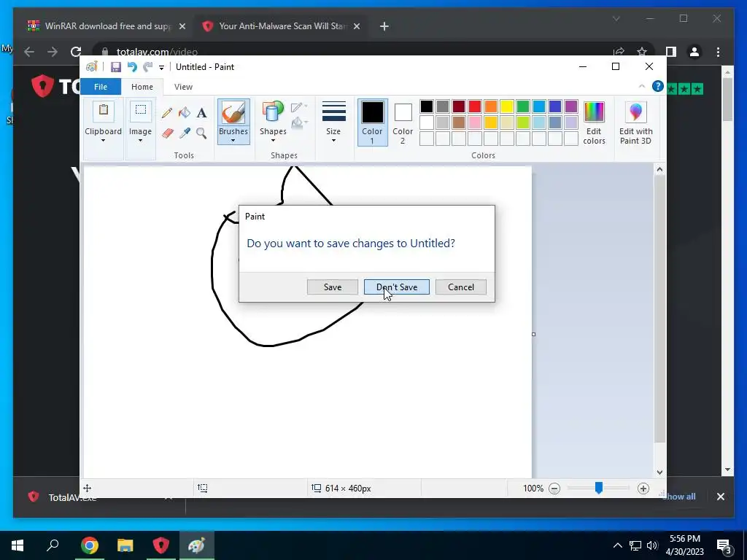Close the WinRAR download tab
Image resolution: width=747 pixels, height=560 pixels.
pos(182,27)
